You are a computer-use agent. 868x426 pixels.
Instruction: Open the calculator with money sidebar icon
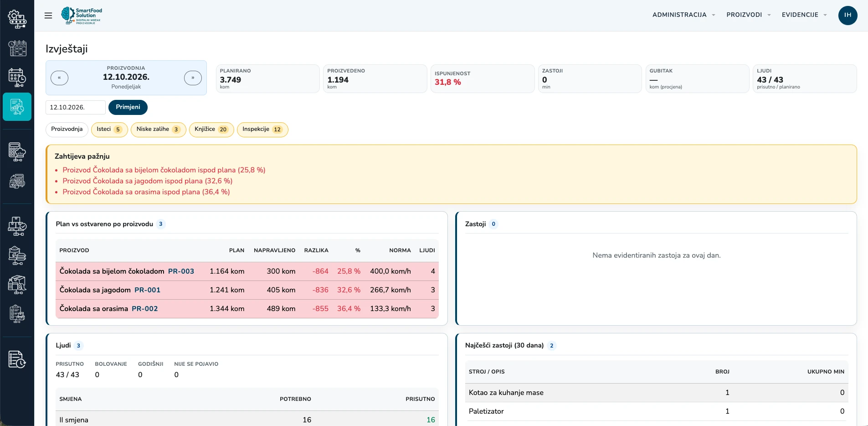point(17,181)
